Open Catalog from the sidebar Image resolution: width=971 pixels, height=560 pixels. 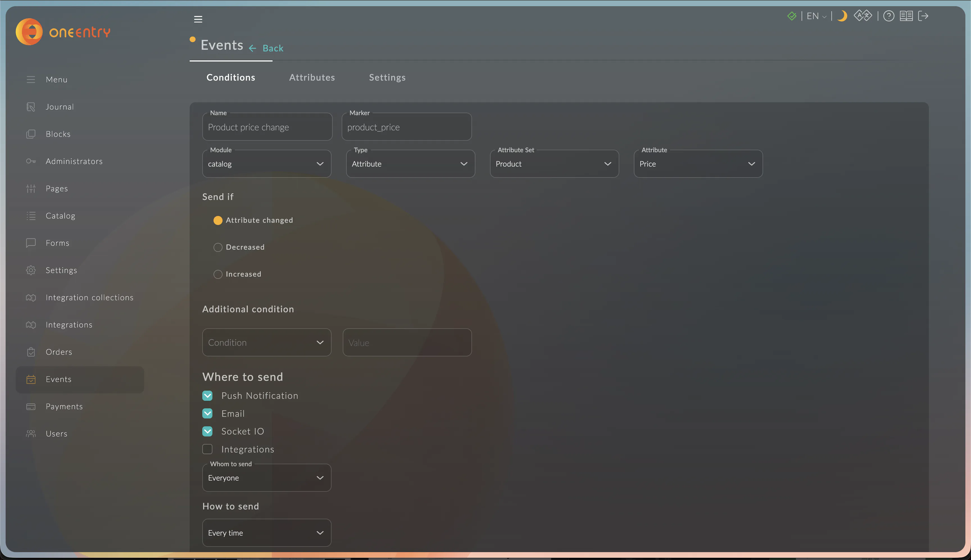(x=60, y=216)
